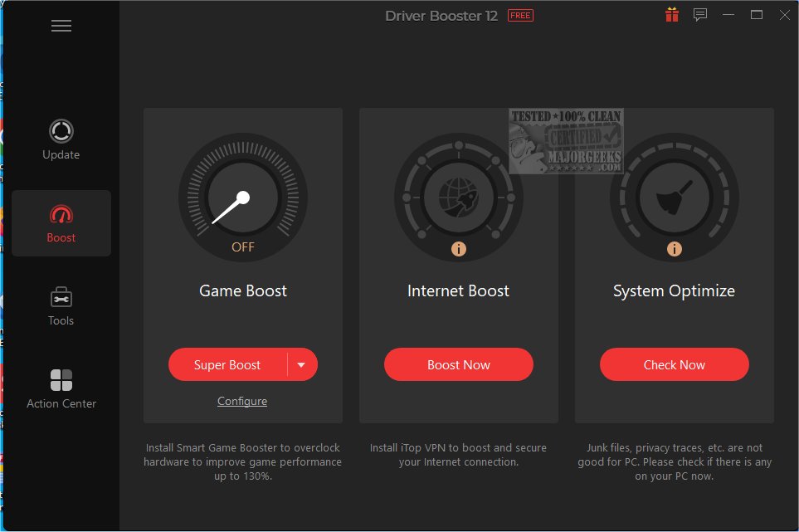
Task: Click the System Optimize title text
Action: click(x=675, y=291)
